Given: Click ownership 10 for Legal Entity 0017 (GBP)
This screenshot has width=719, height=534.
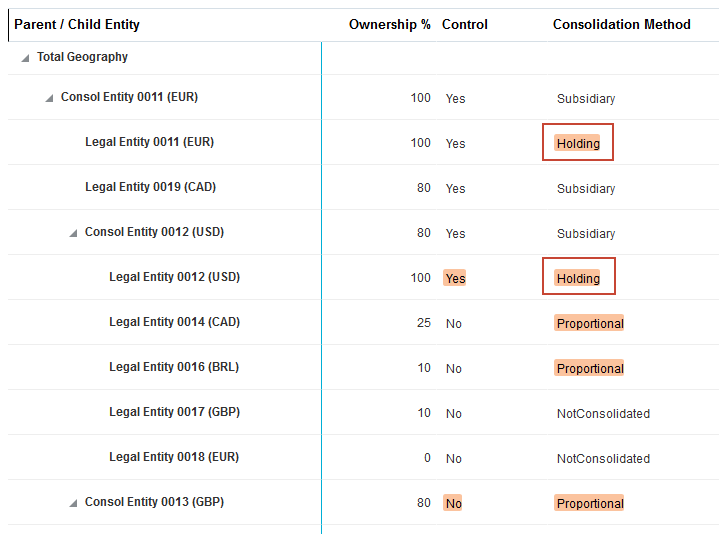Looking at the screenshot, I should click(424, 413).
